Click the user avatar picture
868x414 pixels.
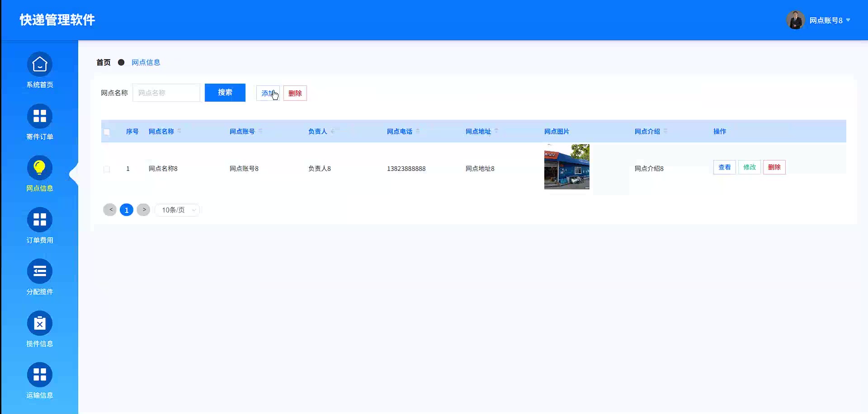pos(795,20)
